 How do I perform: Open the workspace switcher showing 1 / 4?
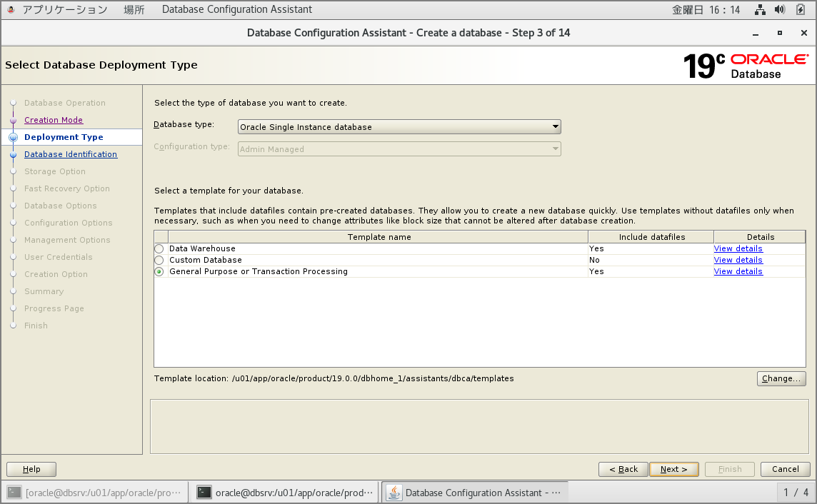point(796,492)
